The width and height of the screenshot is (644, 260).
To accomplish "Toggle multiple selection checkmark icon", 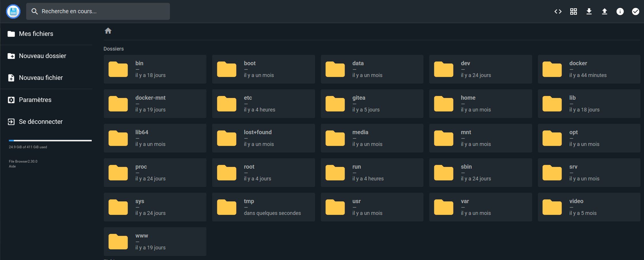I will tap(635, 11).
